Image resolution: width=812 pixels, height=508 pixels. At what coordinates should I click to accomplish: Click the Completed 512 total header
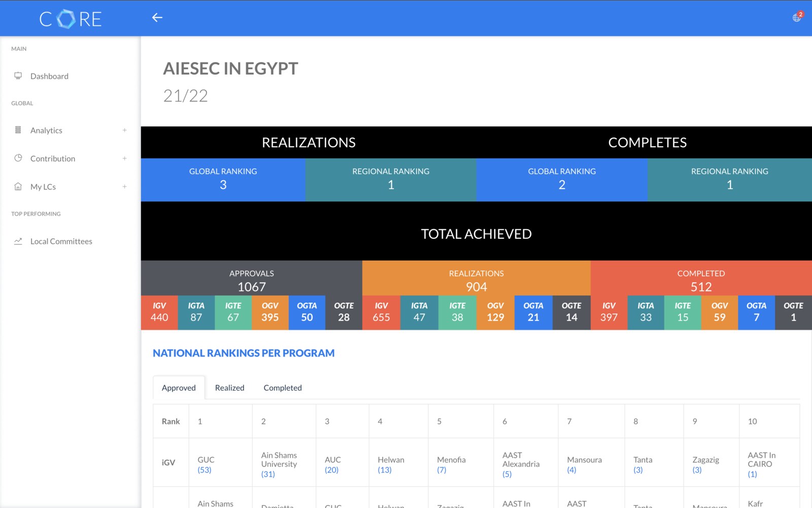(x=701, y=278)
